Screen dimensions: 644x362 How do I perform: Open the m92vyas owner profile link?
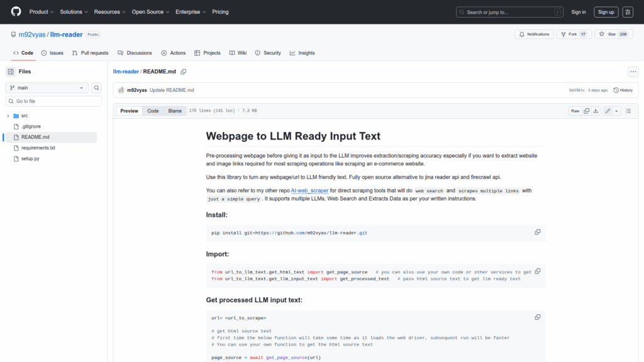click(32, 35)
